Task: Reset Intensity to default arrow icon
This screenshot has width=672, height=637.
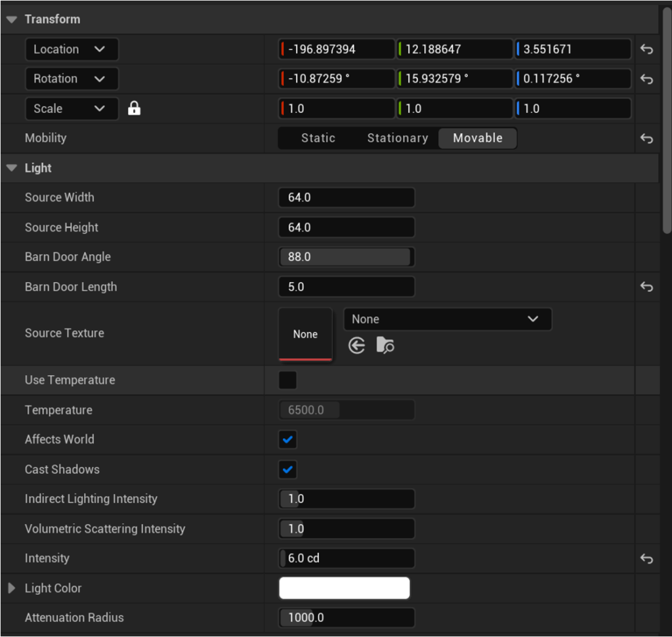Action: click(x=646, y=559)
